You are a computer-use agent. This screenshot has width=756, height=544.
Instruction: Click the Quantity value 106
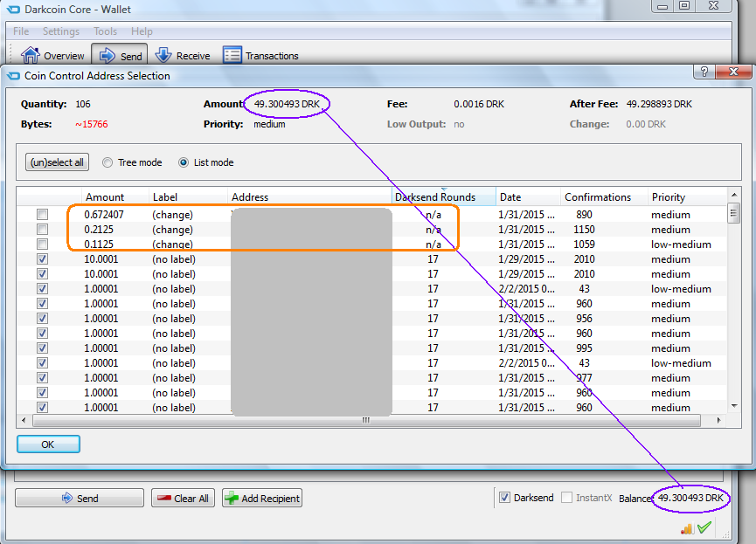coord(83,104)
